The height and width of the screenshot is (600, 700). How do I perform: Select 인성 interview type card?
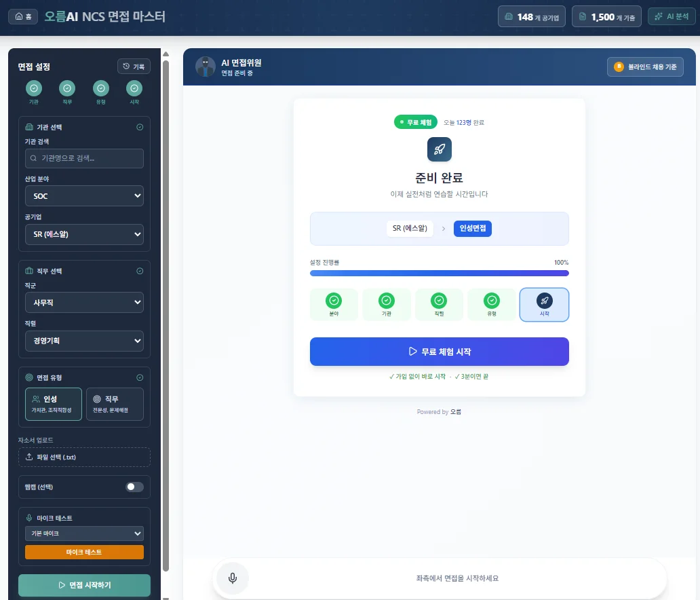coord(54,404)
